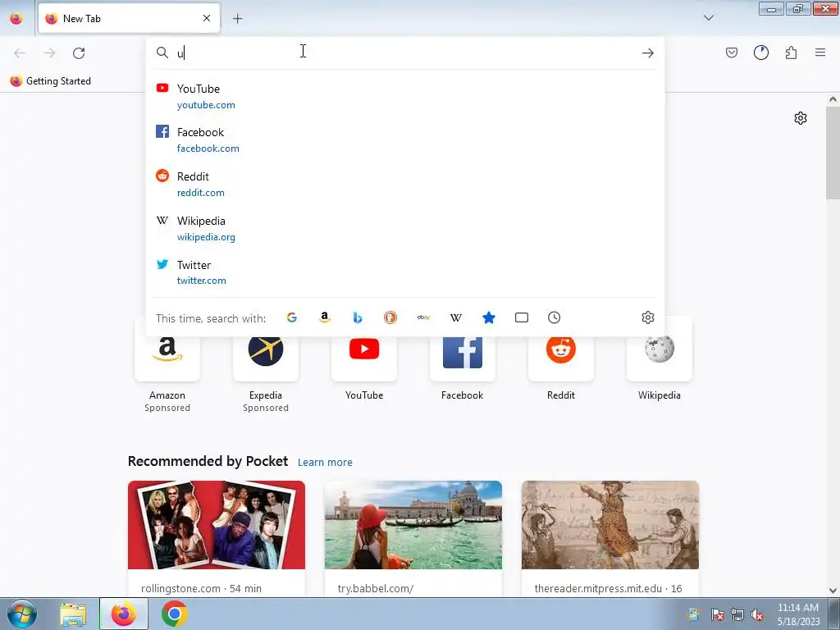
Task: Open Windows Start menu
Action: 22,614
